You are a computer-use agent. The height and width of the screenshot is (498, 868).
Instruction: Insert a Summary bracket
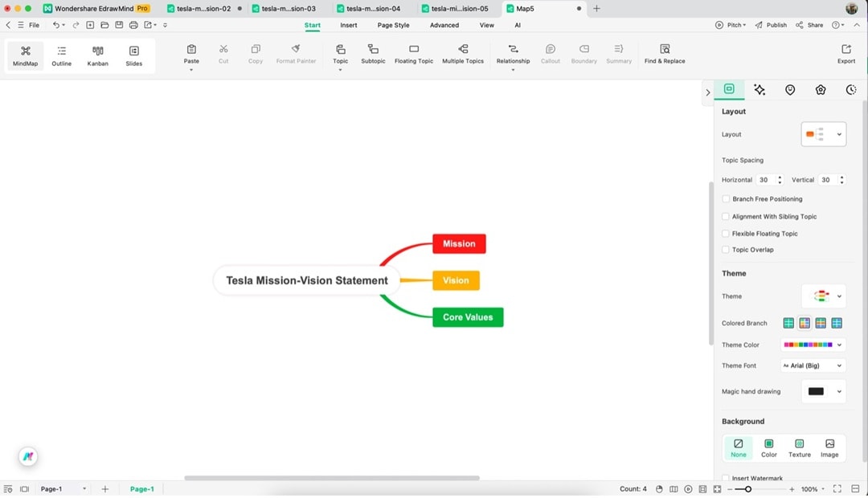[619, 55]
